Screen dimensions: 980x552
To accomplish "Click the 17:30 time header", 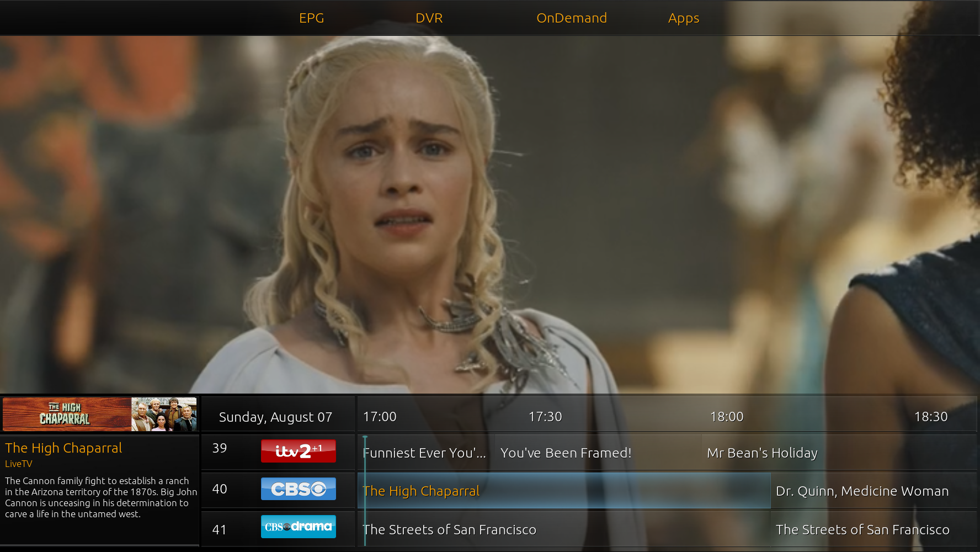I will 545,417.
